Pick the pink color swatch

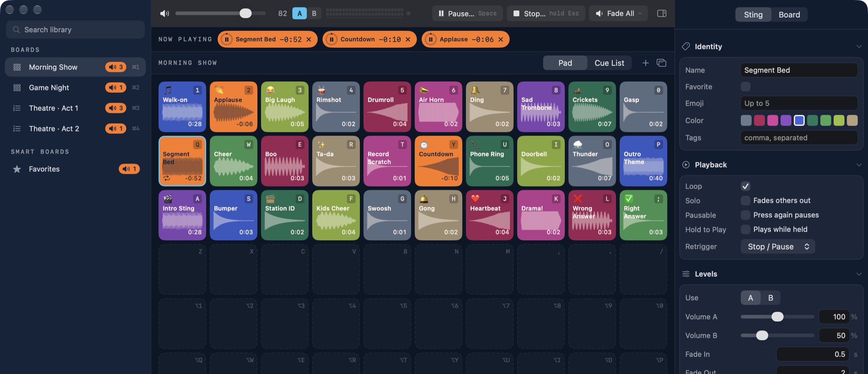(x=773, y=121)
